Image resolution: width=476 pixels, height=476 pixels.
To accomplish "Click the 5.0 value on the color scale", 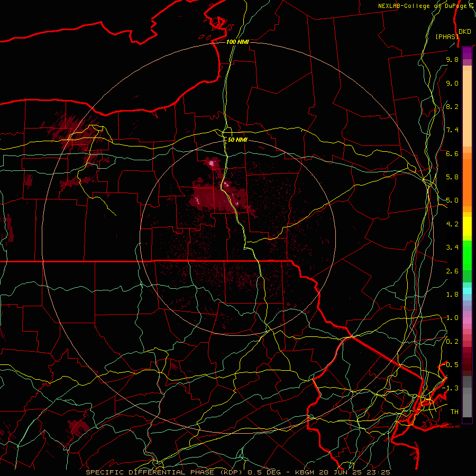I will pyautogui.click(x=452, y=200).
